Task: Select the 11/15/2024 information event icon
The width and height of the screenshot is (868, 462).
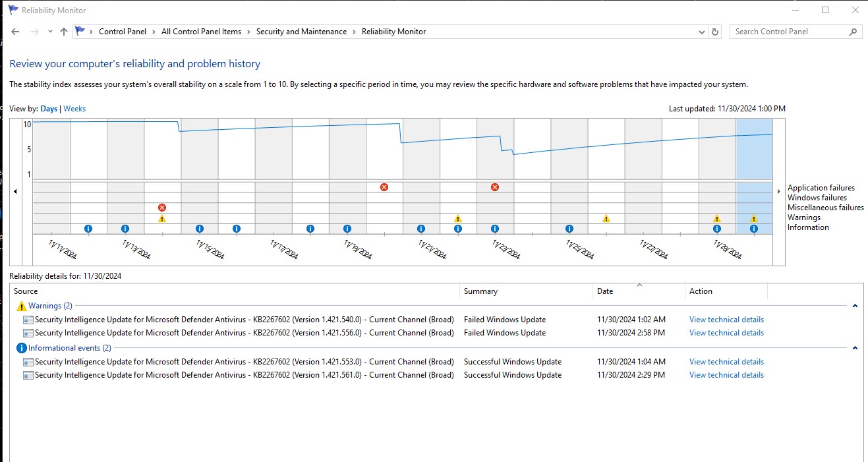Action: tap(200, 229)
